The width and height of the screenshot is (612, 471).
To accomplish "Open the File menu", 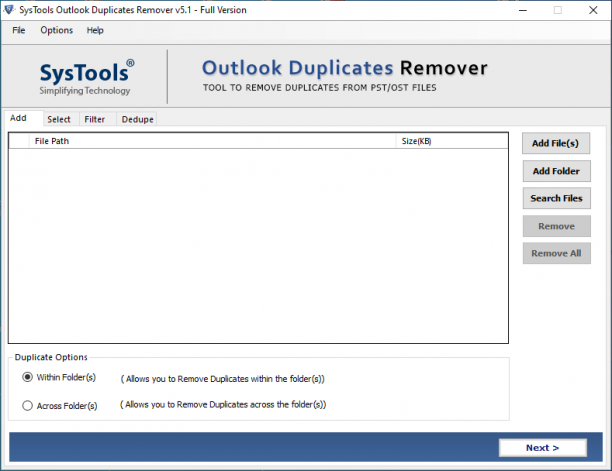I will (18, 30).
